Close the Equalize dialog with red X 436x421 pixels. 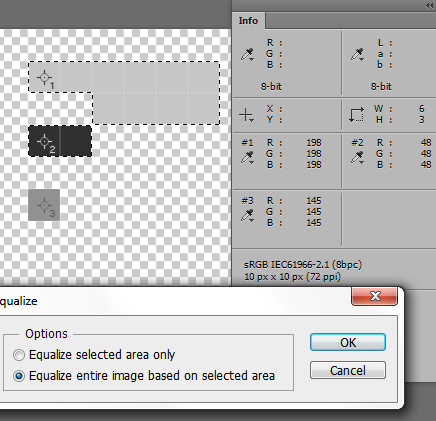coord(374,296)
